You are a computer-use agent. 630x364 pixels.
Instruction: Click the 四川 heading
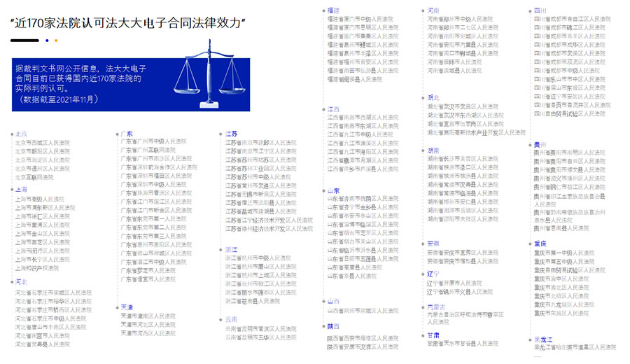(x=540, y=10)
